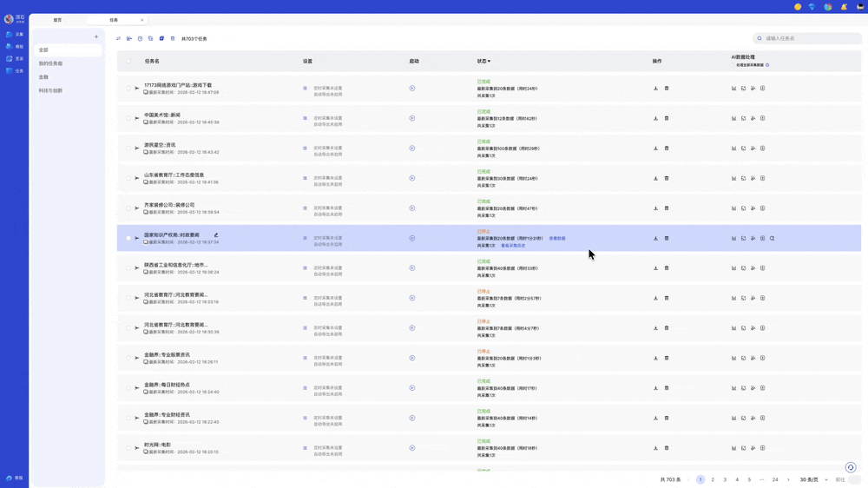Select 金融 group in left panel
868x488 pixels.
coord(43,77)
